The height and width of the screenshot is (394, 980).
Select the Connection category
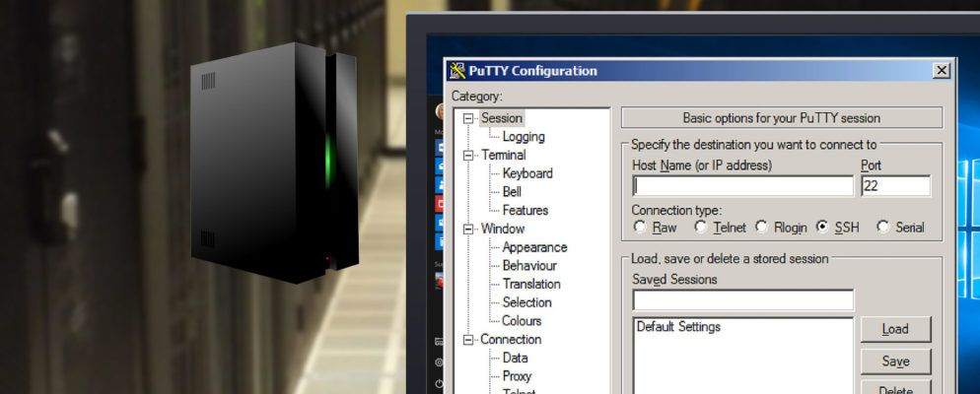511,340
